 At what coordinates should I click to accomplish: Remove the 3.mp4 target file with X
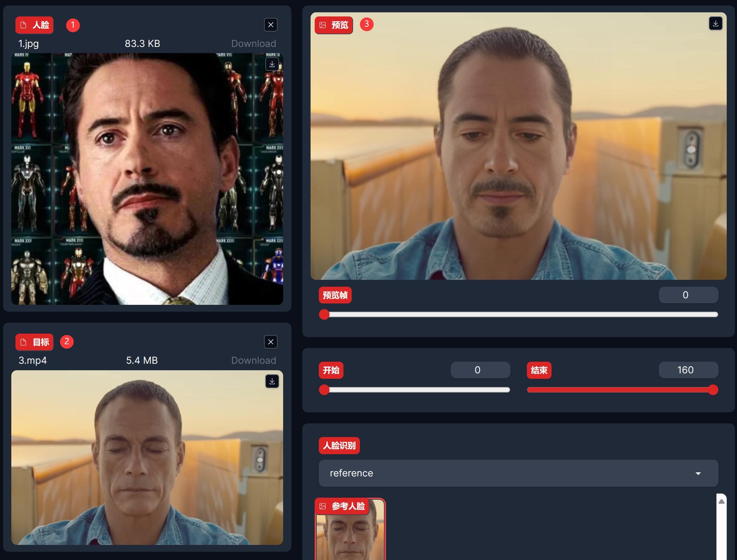[x=271, y=342]
